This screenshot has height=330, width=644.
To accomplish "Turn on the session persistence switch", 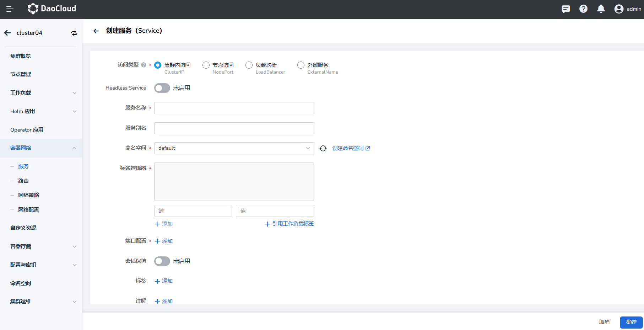I will (x=162, y=261).
